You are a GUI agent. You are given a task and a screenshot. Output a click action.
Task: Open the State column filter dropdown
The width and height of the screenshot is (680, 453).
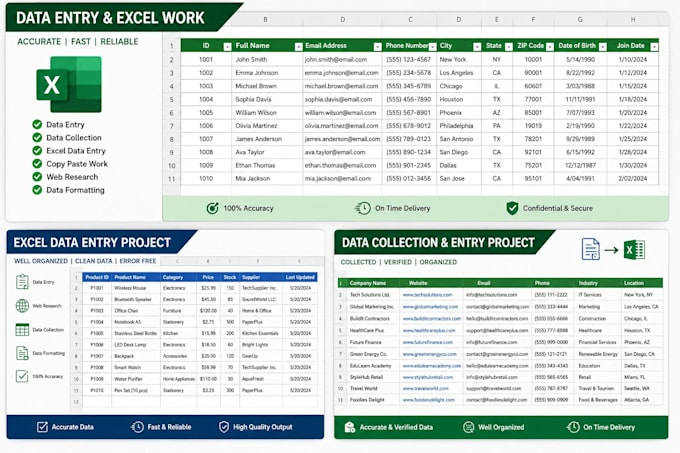click(x=509, y=47)
